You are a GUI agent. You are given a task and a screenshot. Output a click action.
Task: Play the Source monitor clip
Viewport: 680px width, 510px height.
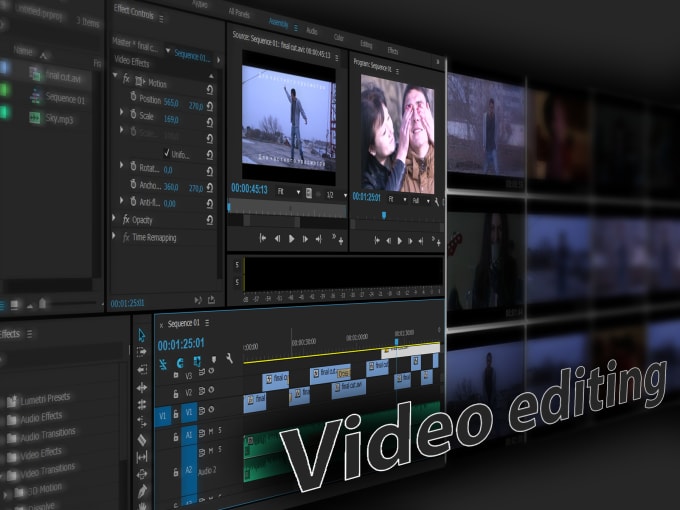[x=291, y=239]
